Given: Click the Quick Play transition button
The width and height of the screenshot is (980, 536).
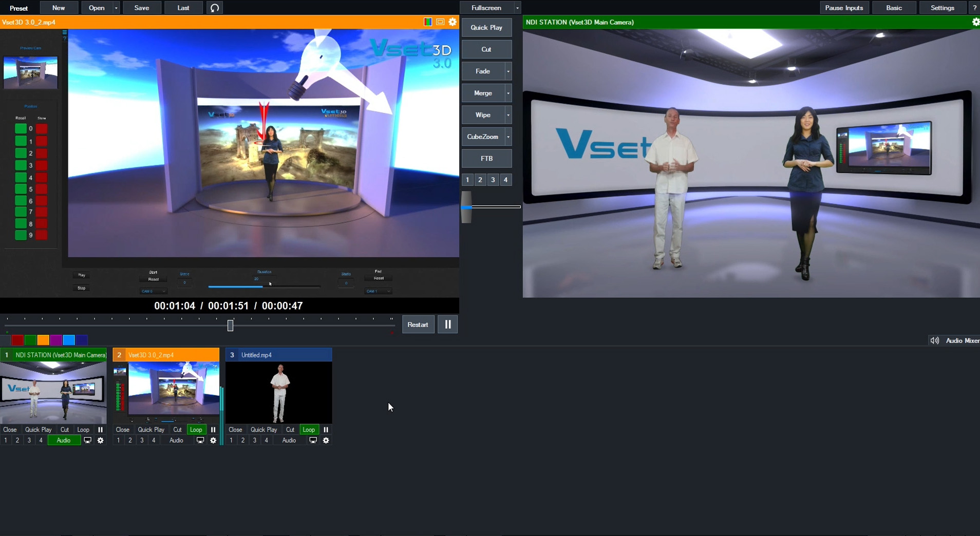Looking at the screenshot, I should pyautogui.click(x=486, y=28).
